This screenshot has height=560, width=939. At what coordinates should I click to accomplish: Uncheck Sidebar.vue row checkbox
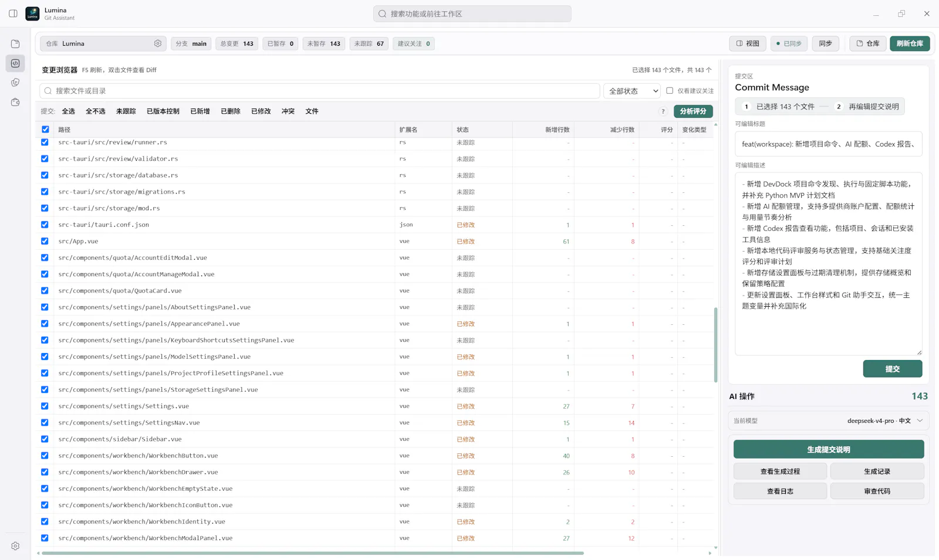click(x=45, y=439)
